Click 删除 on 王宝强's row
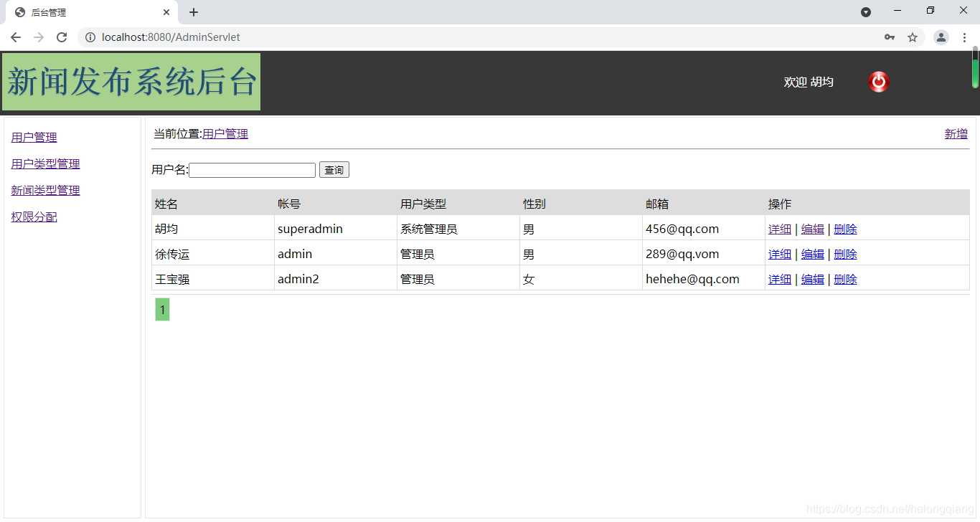 845,279
